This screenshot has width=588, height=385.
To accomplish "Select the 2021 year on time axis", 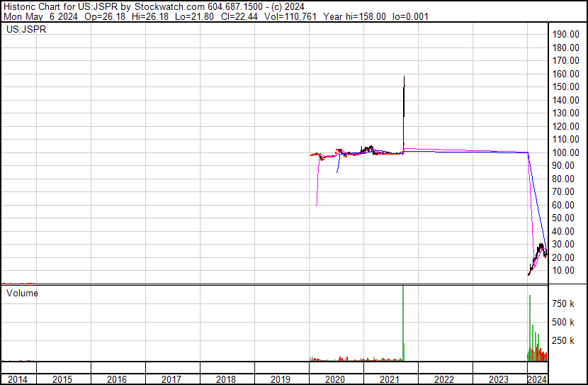I will 390,379.
